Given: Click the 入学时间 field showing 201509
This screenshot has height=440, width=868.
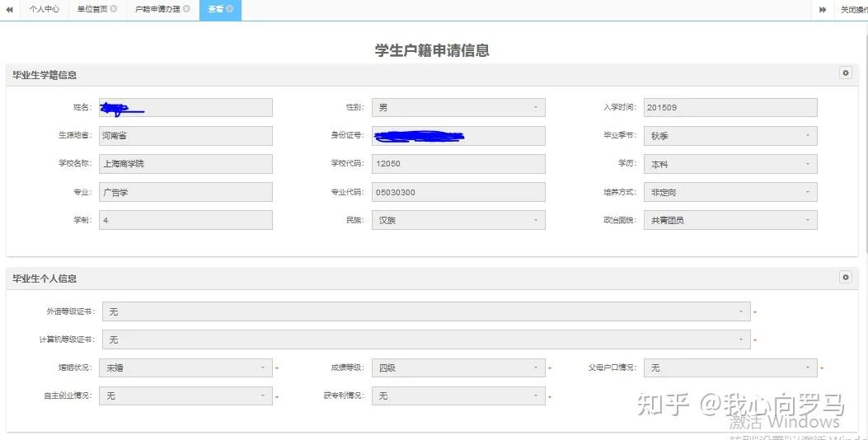Looking at the screenshot, I should point(730,107).
